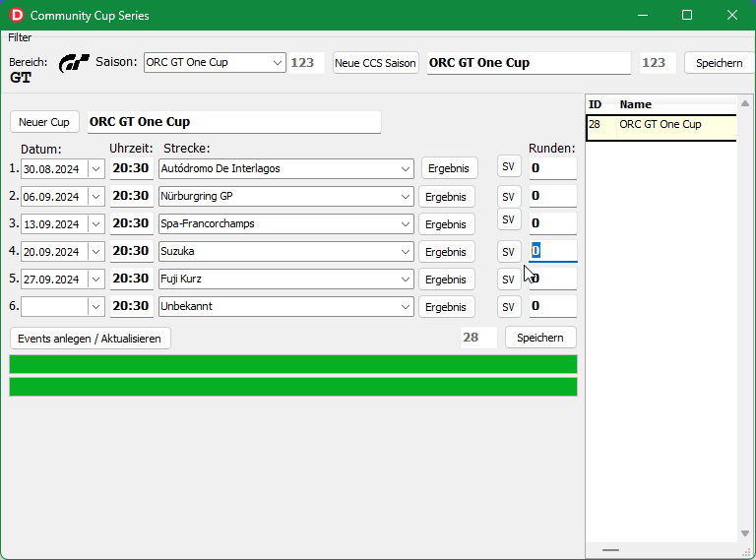Click the list's scroll down arrow
756x560 pixels.
(745, 534)
